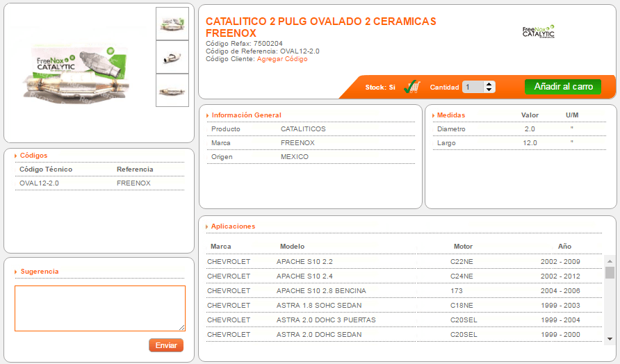Click the Medidas section header
The height and width of the screenshot is (364, 620).
[451, 115]
